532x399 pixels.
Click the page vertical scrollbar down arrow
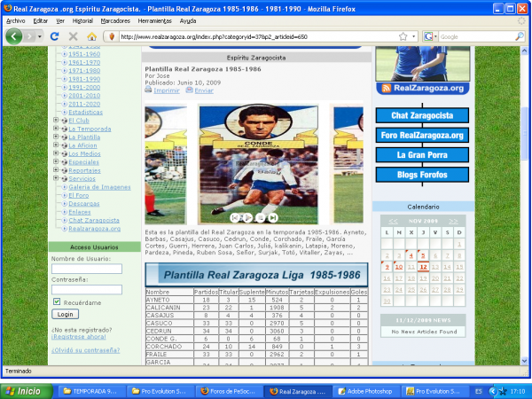click(x=524, y=360)
